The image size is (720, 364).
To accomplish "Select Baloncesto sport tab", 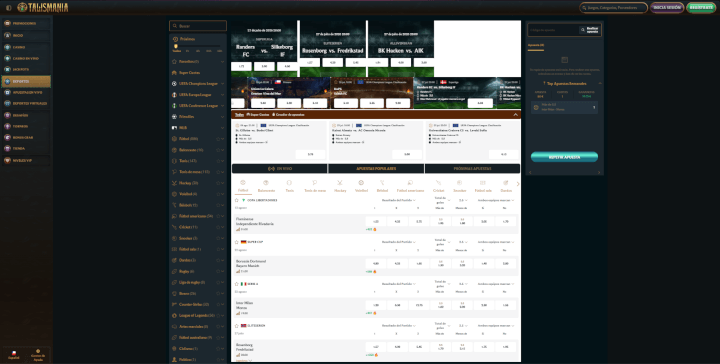I will [x=266, y=186].
